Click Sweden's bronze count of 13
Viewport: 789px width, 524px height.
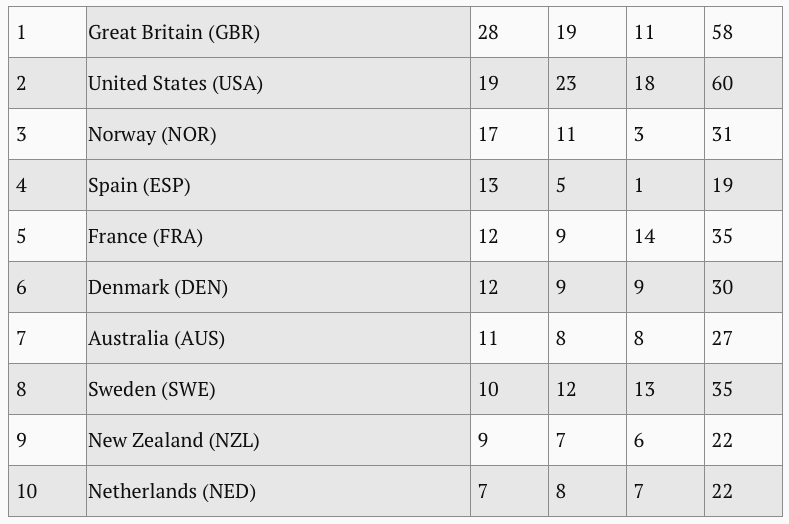click(x=665, y=389)
